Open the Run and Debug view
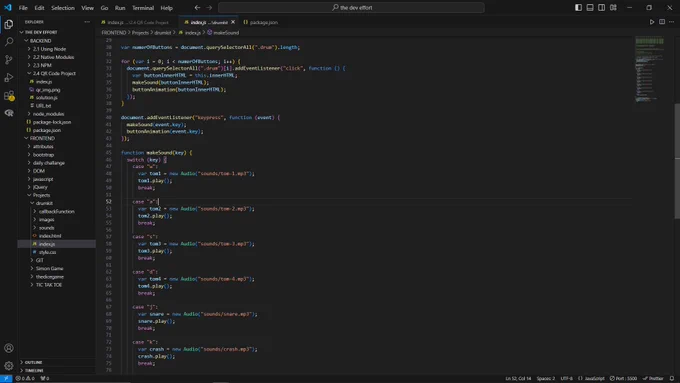This screenshot has height=383, width=680. point(9,78)
